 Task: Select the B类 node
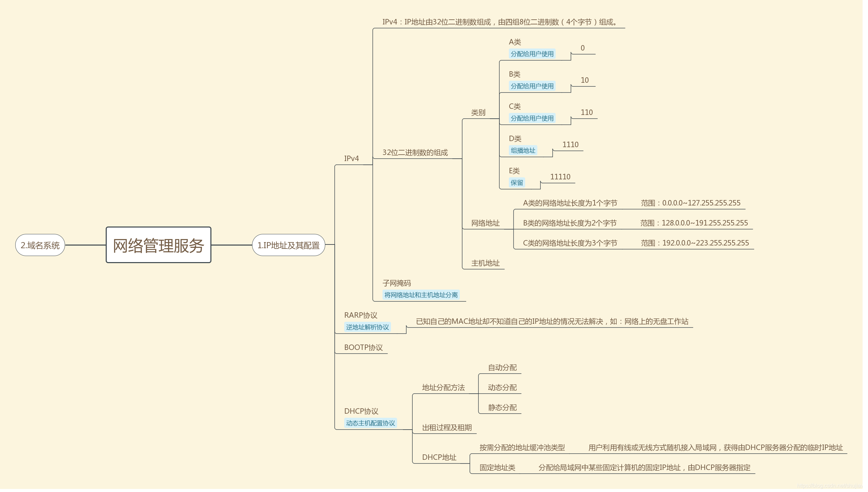pyautogui.click(x=515, y=74)
